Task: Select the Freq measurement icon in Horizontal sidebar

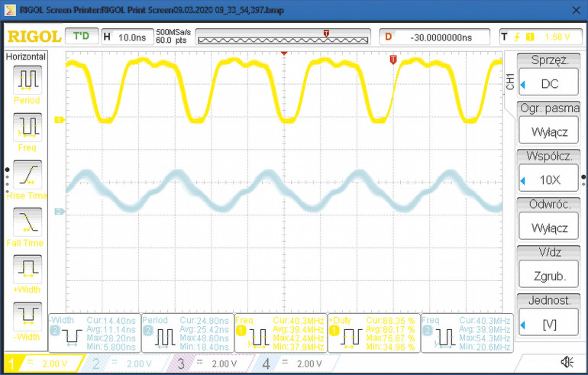Action: pyautogui.click(x=28, y=127)
